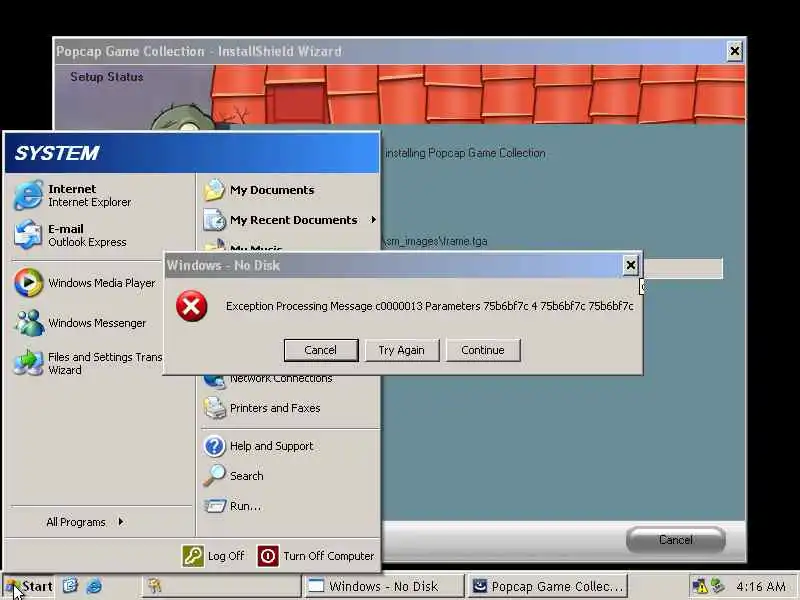Click the installer progress bar
800x600 pixels.
pos(683,268)
